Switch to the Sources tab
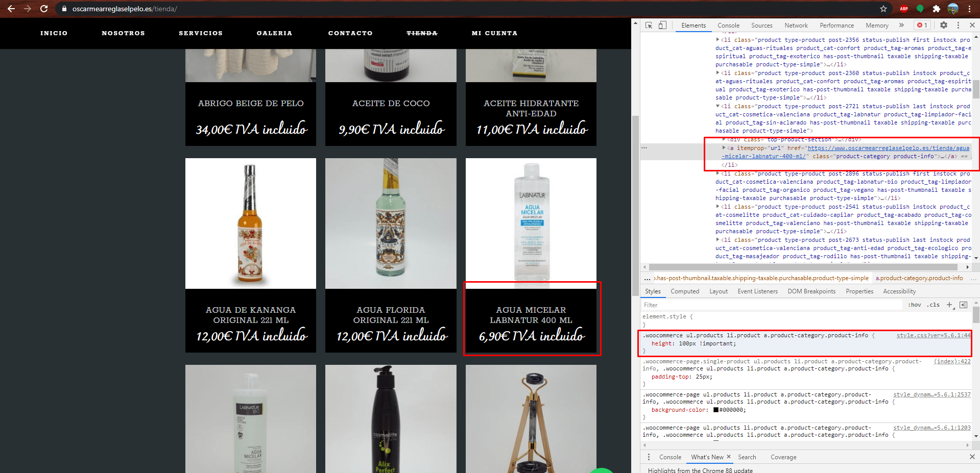The height and width of the screenshot is (473, 980). coord(761,26)
